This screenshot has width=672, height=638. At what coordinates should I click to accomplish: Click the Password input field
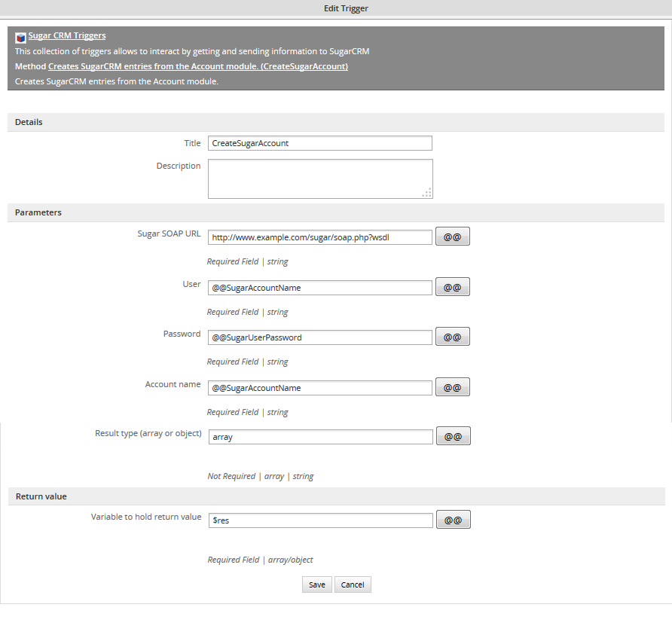(x=319, y=337)
